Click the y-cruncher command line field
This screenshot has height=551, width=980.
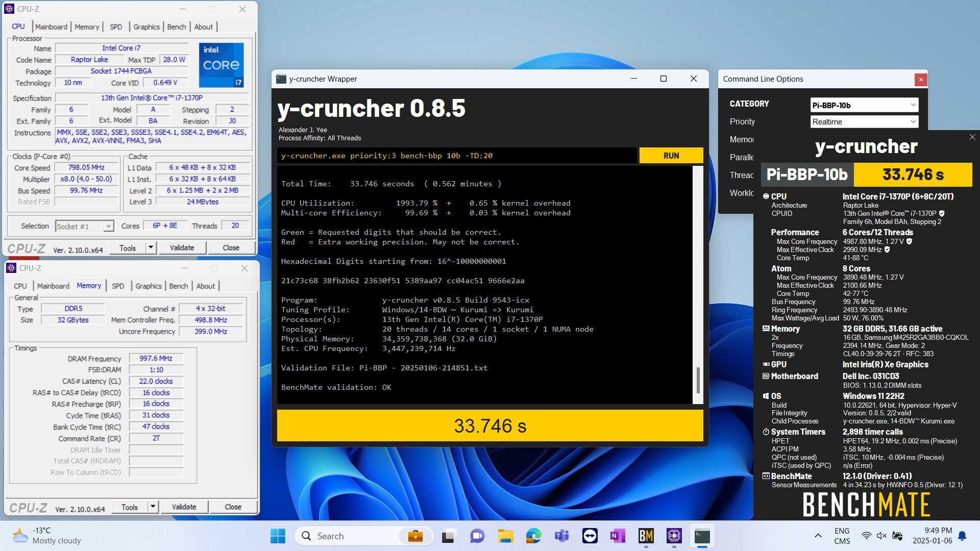tap(457, 156)
